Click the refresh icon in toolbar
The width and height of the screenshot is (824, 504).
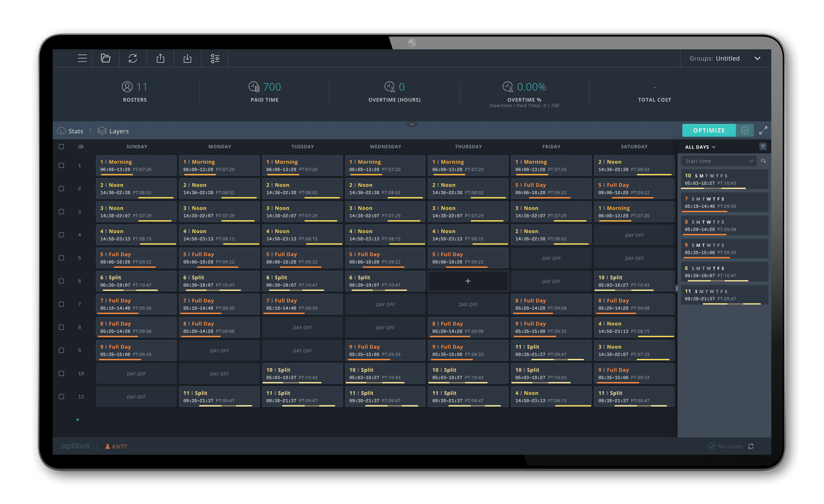(x=133, y=58)
